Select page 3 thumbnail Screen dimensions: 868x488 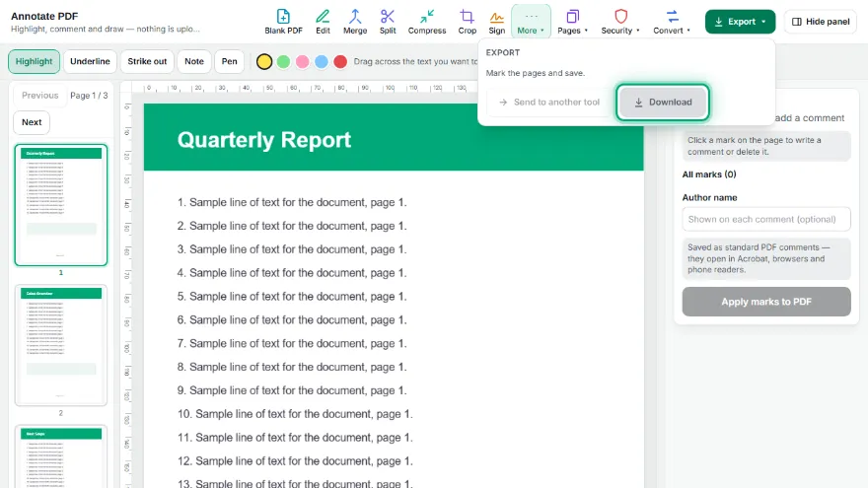[x=61, y=456]
